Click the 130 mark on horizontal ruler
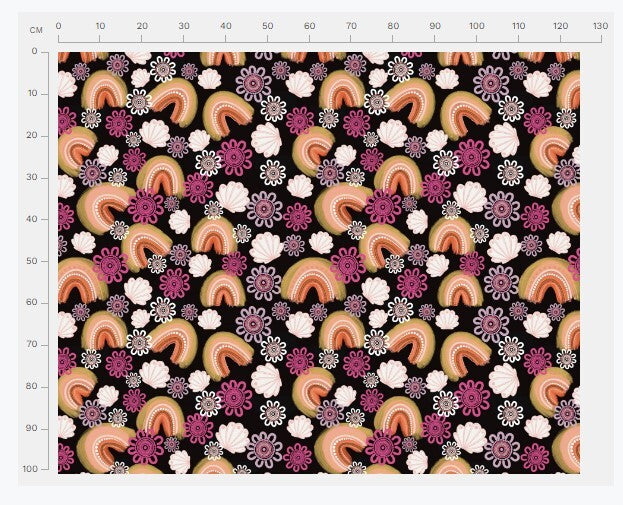 600,26
